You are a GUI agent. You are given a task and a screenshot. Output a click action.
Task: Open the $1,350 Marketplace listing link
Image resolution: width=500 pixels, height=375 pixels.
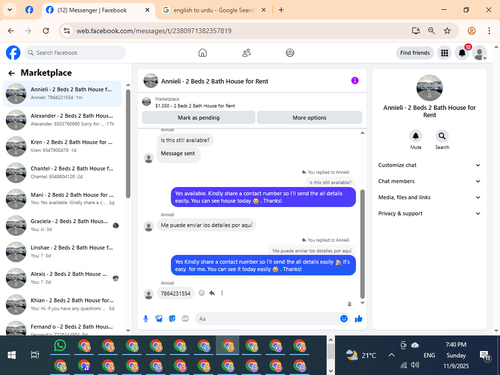[x=195, y=106]
